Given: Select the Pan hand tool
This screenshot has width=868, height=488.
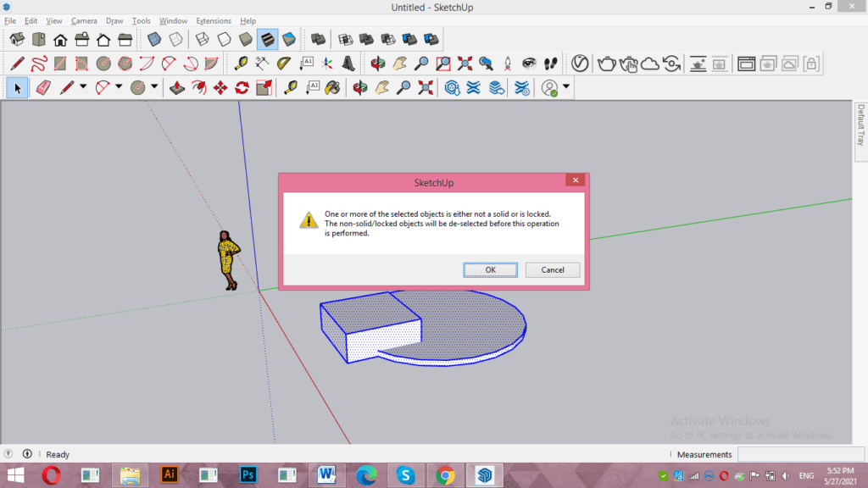Looking at the screenshot, I should pyautogui.click(x=380, y=87).
